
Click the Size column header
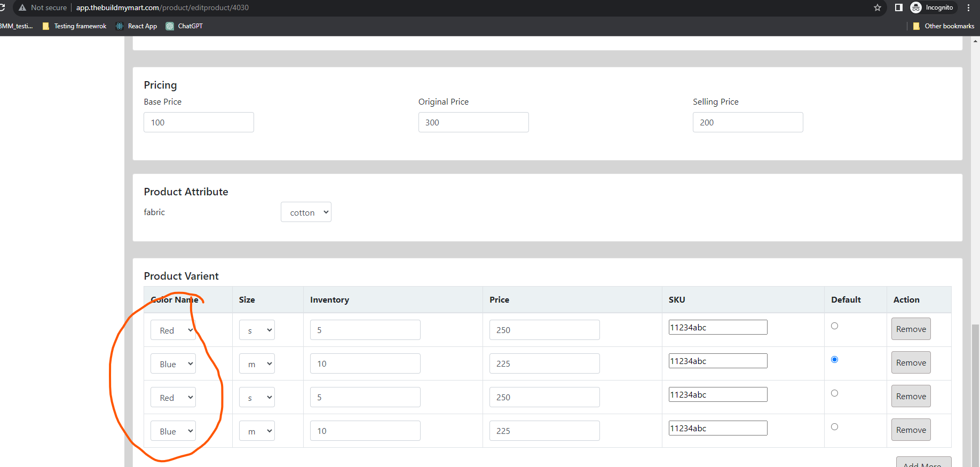(x=247, y=300)
